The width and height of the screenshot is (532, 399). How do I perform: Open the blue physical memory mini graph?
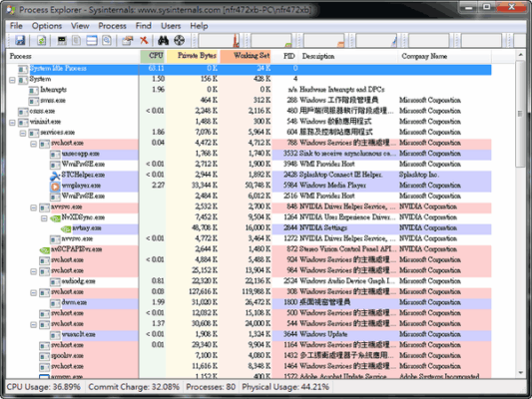pos(376,40)
